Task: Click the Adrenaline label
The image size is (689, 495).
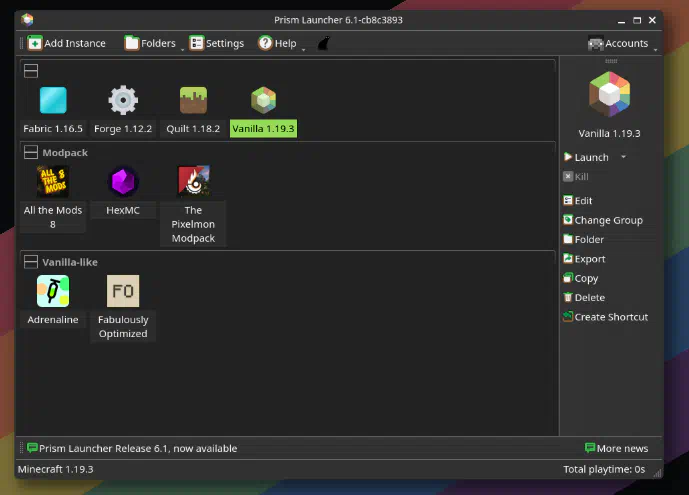Action: coord(53,320)
